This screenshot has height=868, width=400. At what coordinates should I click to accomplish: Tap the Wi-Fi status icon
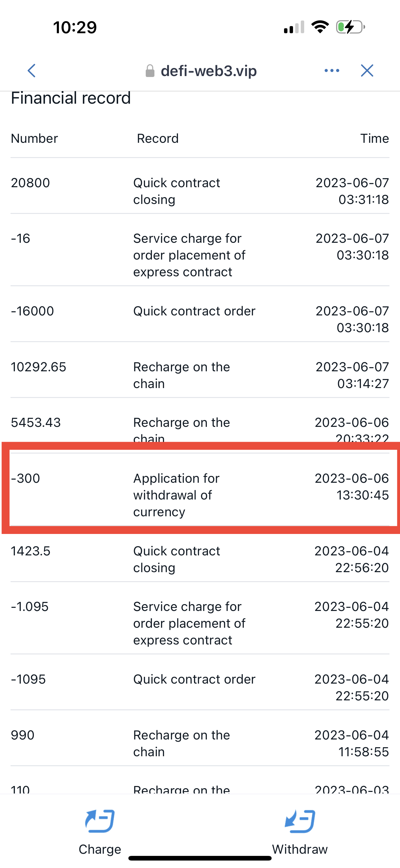point(320,27)
